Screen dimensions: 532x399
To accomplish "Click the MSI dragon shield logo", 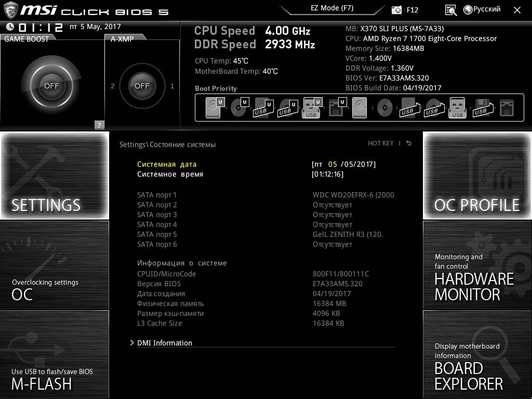I will point(10,10).
